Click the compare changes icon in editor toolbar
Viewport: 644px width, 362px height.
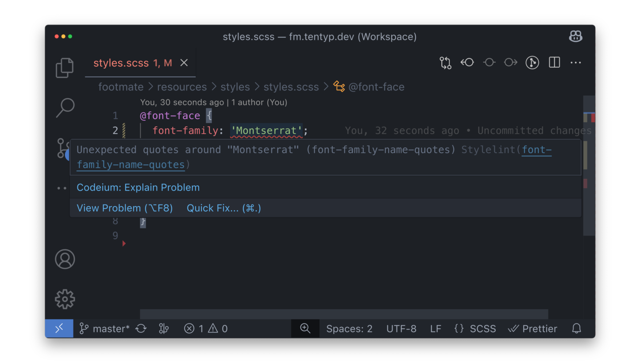pyautogui.click(x=445, y=63)
